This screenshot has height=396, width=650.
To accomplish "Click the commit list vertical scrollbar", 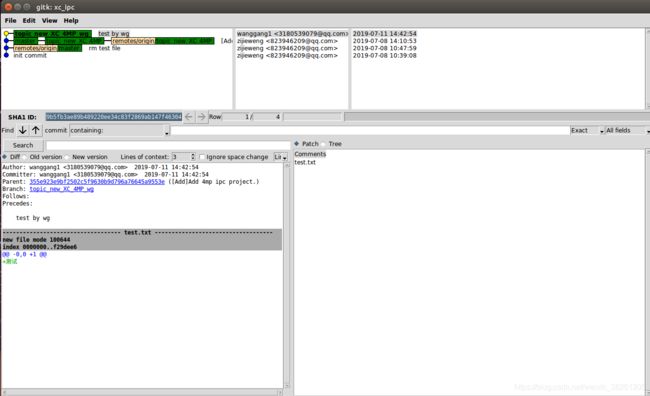I will coord(648,68).
